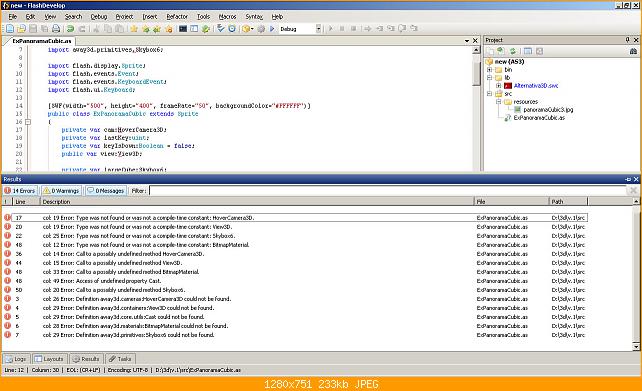Open the editor document list dropdown arrow
The image size is (642, 391).
[467, 41]
